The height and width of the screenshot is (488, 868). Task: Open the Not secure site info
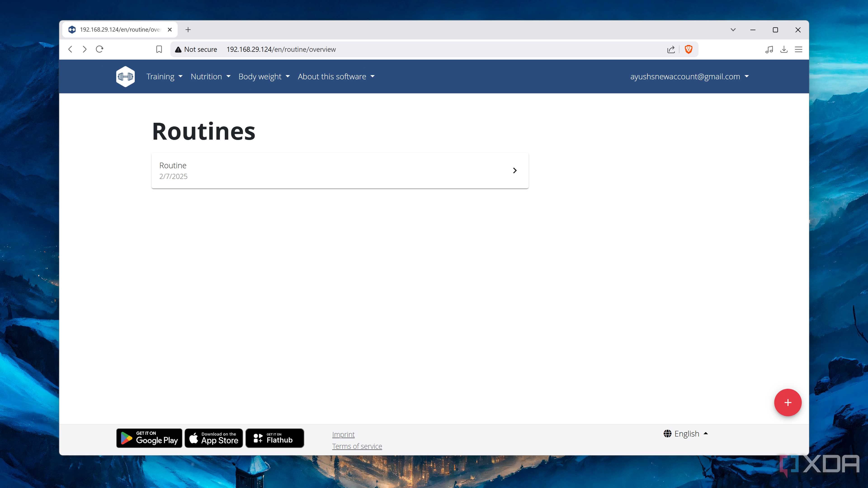coord(196,49)
